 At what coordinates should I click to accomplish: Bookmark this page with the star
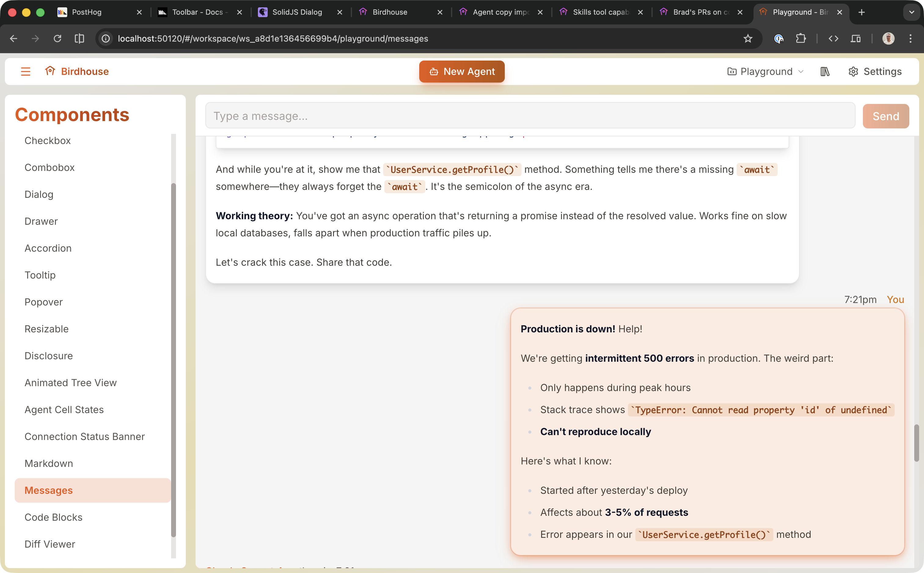coord(748,38)
